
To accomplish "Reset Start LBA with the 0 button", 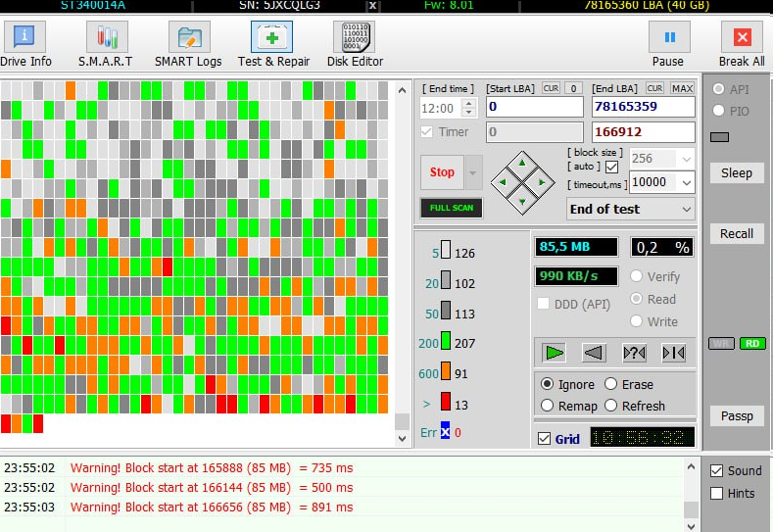I will click(x=573, y=88).
